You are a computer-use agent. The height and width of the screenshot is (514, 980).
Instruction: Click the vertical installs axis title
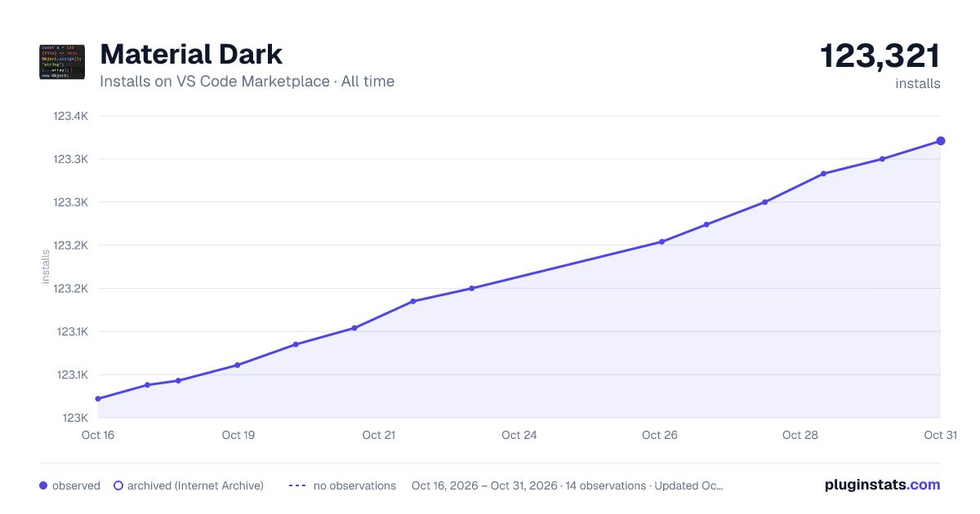pos(46,267)
